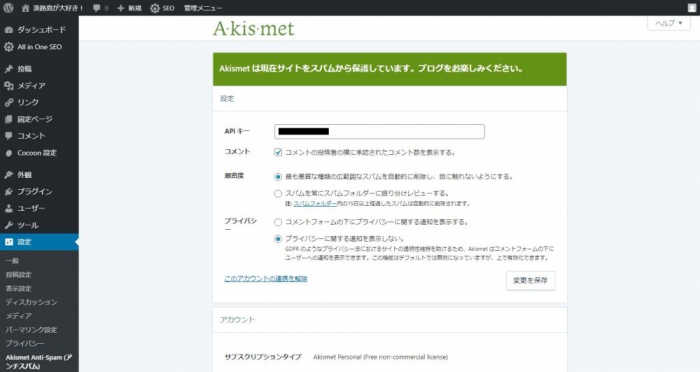Open the SEO gear icon in the admin bar
Viewport: 700px width, 372px height.
click(x=154, y=8)
